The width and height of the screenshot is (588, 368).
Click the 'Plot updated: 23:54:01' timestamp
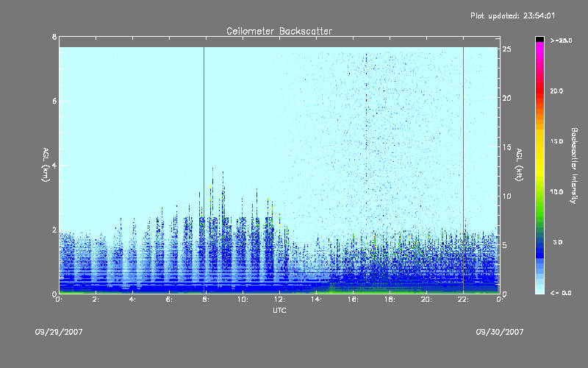[512, 15]
